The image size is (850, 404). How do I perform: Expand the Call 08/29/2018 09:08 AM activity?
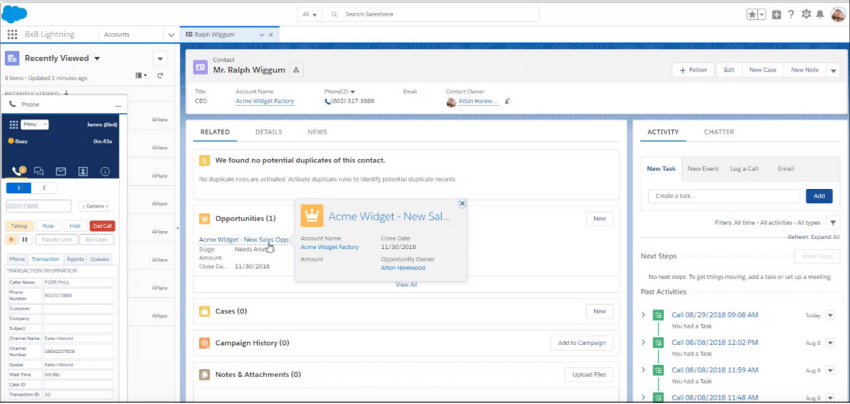[643, 315]
